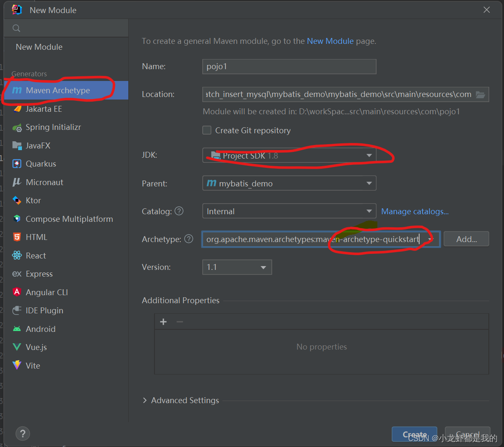Open the Archetype combo box arrow

point(431,239)
